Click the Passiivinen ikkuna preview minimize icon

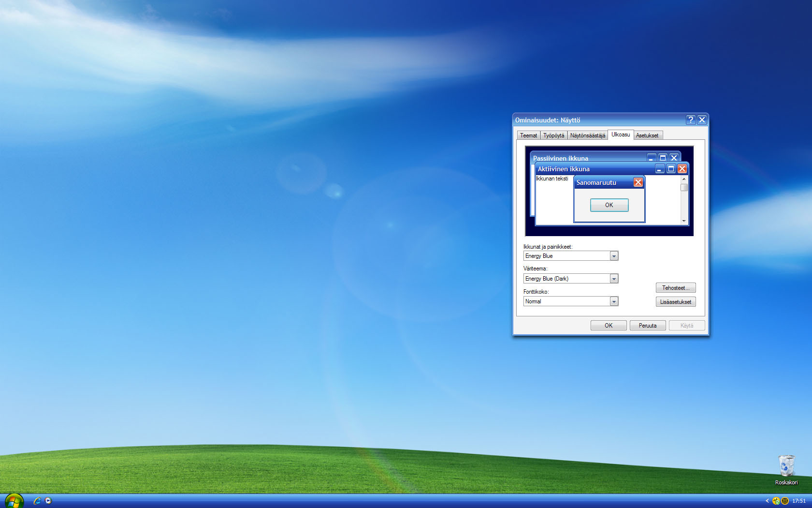click(652, 158)
